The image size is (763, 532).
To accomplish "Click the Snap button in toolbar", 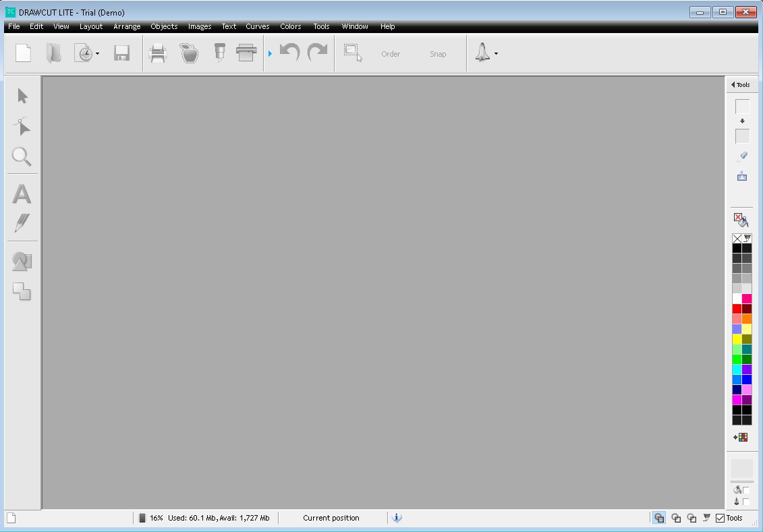I will pyautogui.click(x=437, y=54).
